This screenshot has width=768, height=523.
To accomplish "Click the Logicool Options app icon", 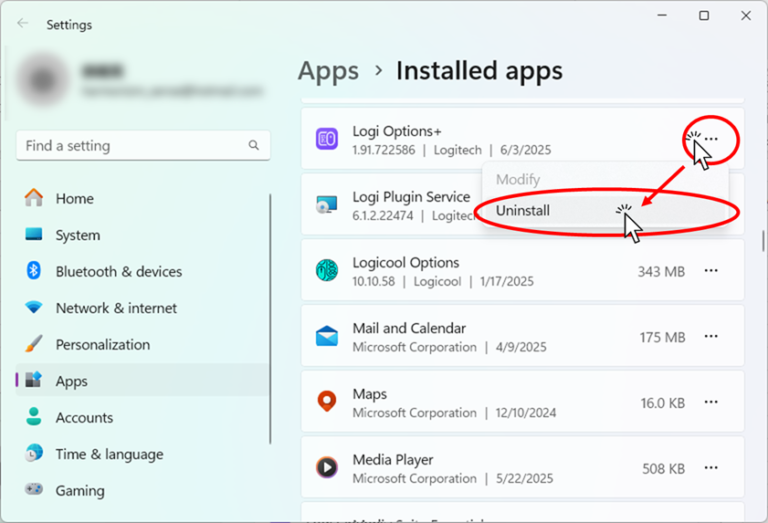I will [x=326, y=271].
